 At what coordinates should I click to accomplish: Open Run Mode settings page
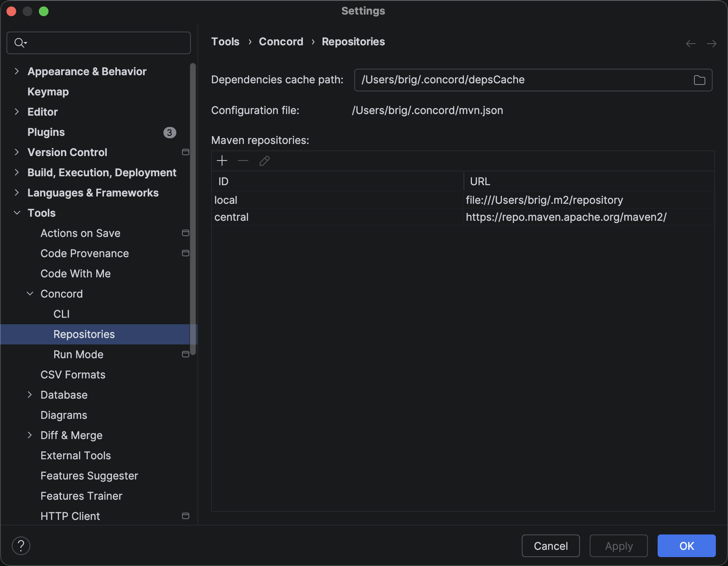coord(78,355)
